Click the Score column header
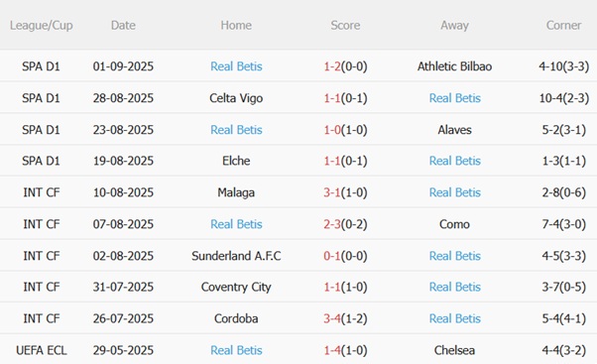The height and width of the screenshot is (364, 597). point(345,25)
